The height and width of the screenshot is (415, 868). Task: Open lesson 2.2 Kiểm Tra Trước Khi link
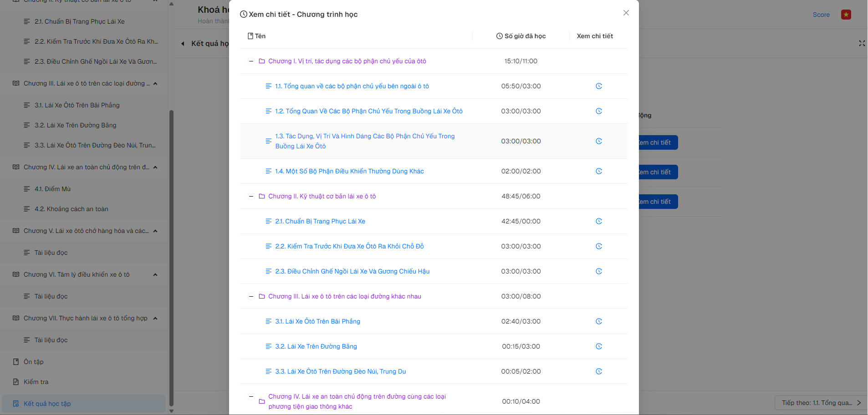point(349,246)
